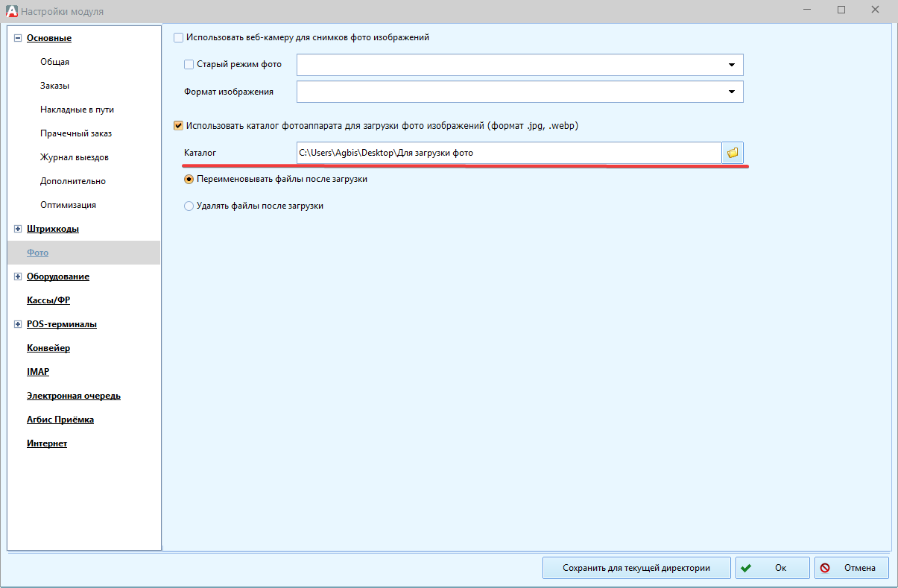Uncheck camera catalog usage for photo loading
The height and width of the screenshot is (588, 898).
(178, 126)
